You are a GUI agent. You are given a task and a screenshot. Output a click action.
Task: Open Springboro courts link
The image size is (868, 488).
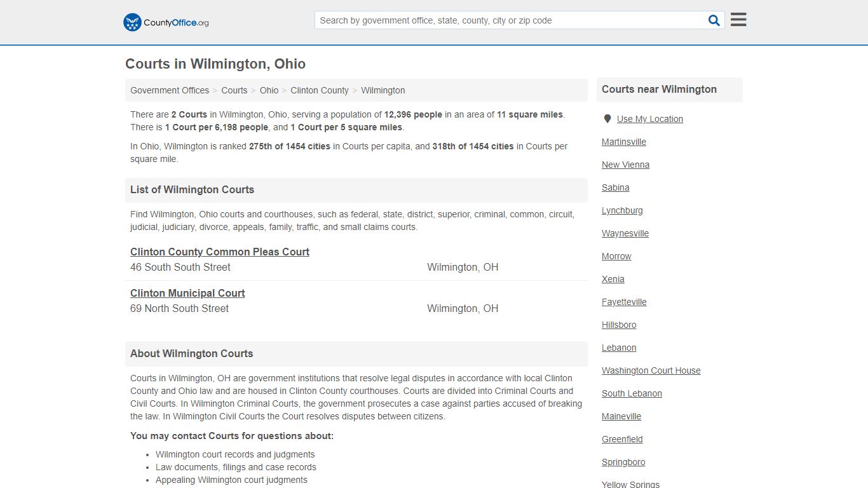[623, 462]
